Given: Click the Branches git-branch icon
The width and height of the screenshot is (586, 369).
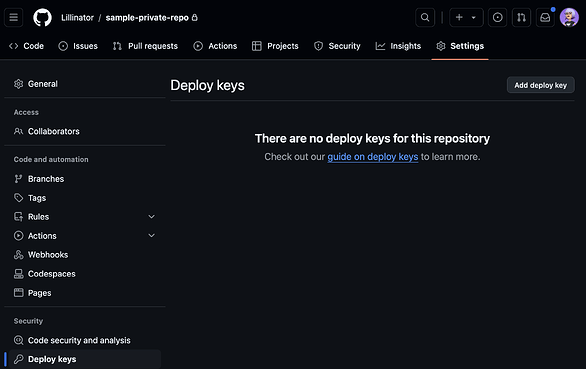Looking at the screenshot, I should 18,179.
